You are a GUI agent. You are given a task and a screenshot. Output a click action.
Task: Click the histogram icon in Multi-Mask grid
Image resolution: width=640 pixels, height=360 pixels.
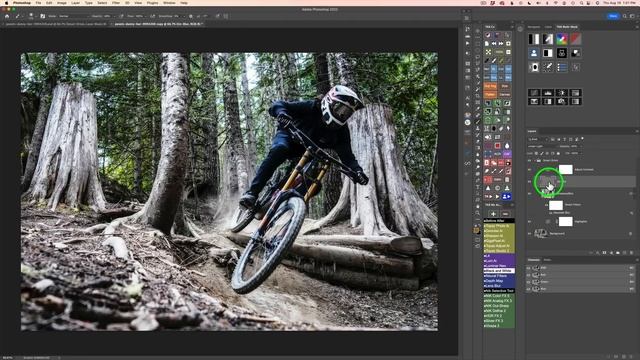pyautogui.click(x=548, y=93)
